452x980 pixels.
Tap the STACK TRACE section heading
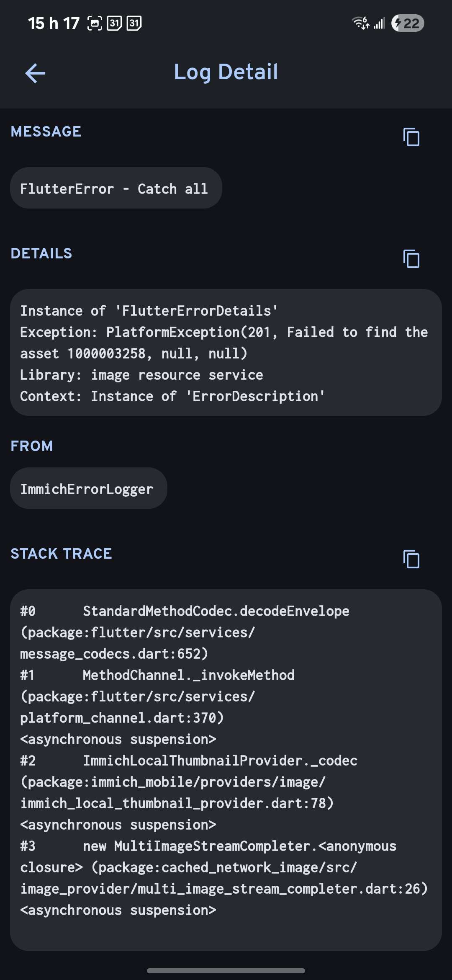(62, 554)
